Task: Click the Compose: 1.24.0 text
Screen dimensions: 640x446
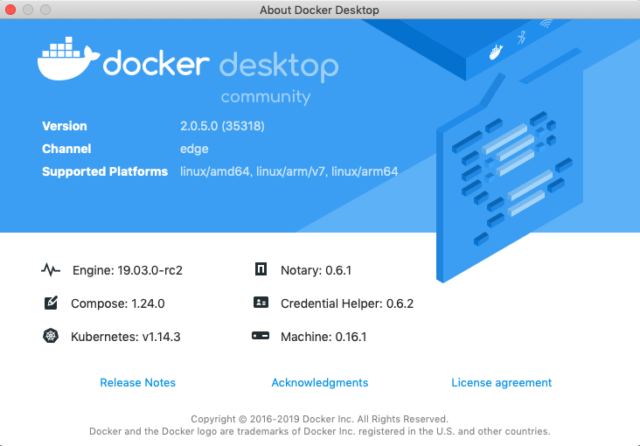Action: 118,304
